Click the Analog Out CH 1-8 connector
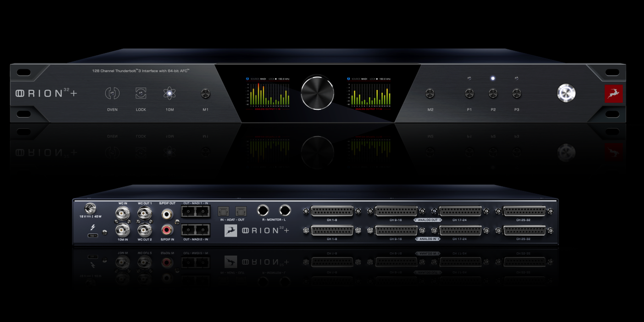This screenshot has width=644, height=322. coord(332,211)
